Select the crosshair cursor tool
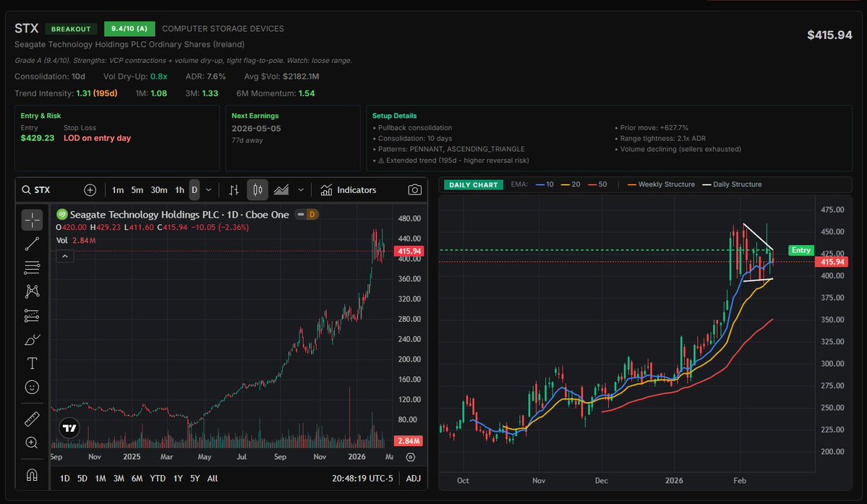The height and width of the screenshot is (504, 867). pyautogui.click(x=32, y=219)
